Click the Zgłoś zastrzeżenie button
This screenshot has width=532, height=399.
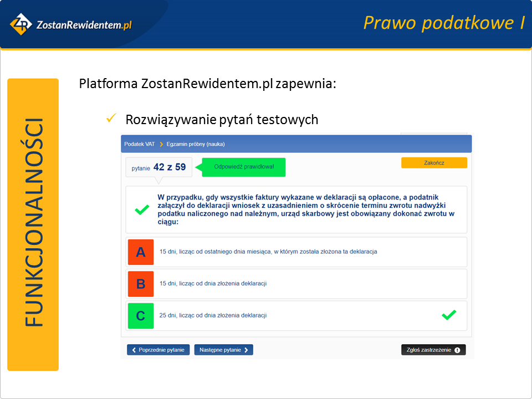tap(433, 350)
